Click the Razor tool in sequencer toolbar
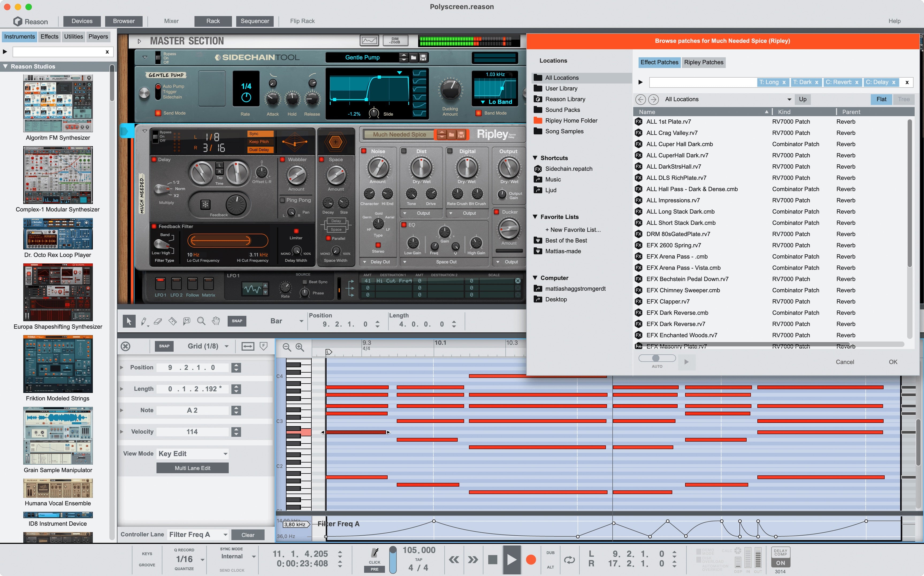This screenshot has width=924, height=576. click(172, 321)
